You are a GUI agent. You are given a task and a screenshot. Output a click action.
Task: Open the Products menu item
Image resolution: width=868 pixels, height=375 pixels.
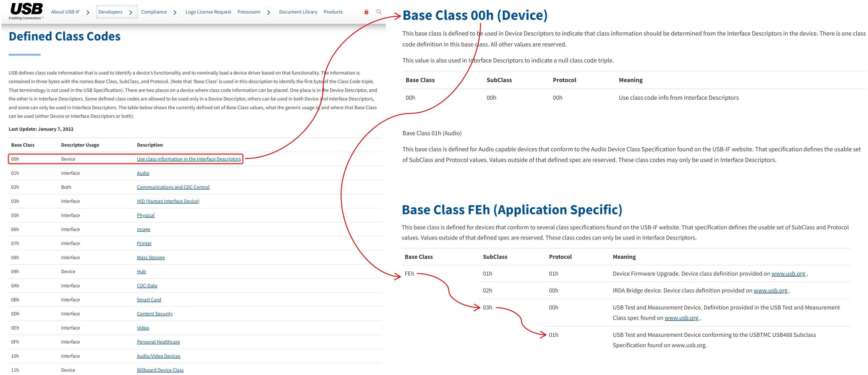click(333, 12)
